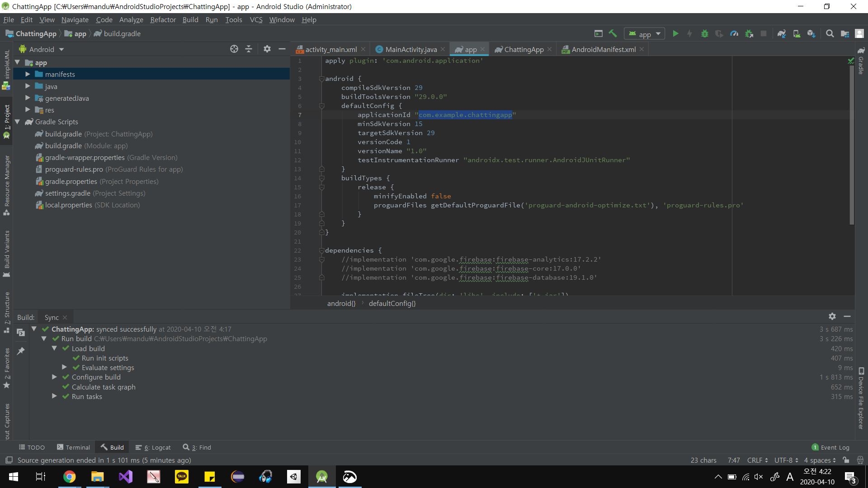Image resolution: width=868 pixels, height=488 pixels.
Task: Toggle code folding for the android block
Action: coord(321,79)
